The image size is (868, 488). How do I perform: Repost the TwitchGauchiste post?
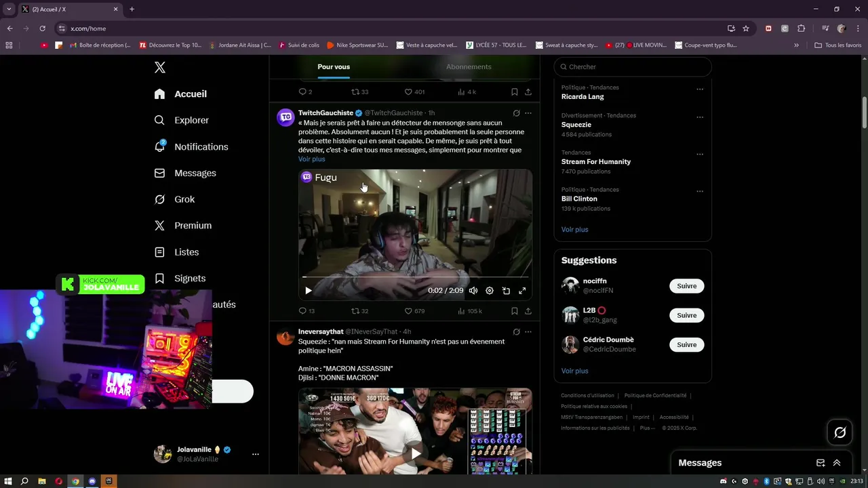click(359, 311)
